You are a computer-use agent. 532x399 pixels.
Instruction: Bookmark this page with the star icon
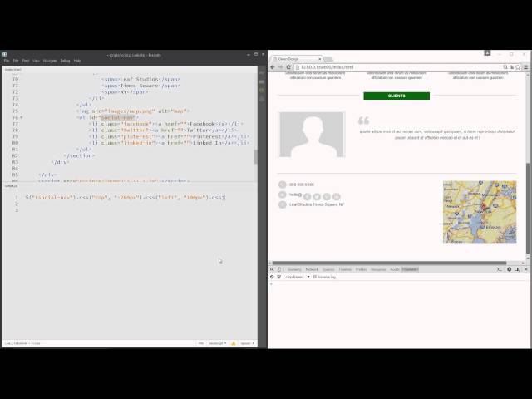[x=518, y=67]
